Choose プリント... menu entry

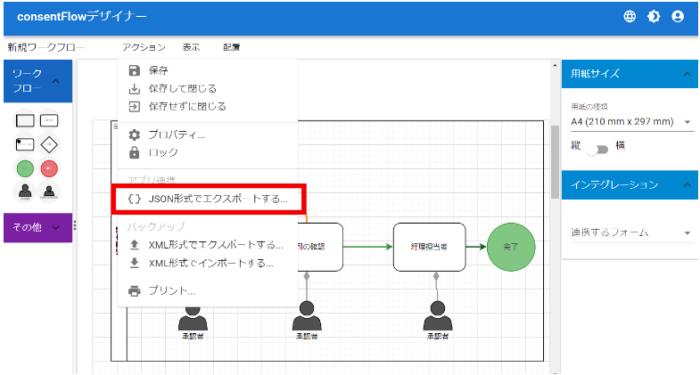point(207,291)
